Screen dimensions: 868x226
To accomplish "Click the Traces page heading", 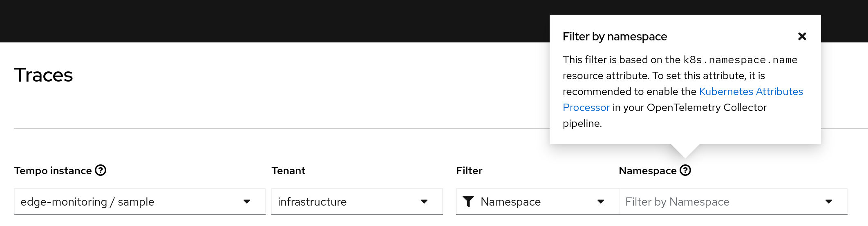I will click(43, 75).
